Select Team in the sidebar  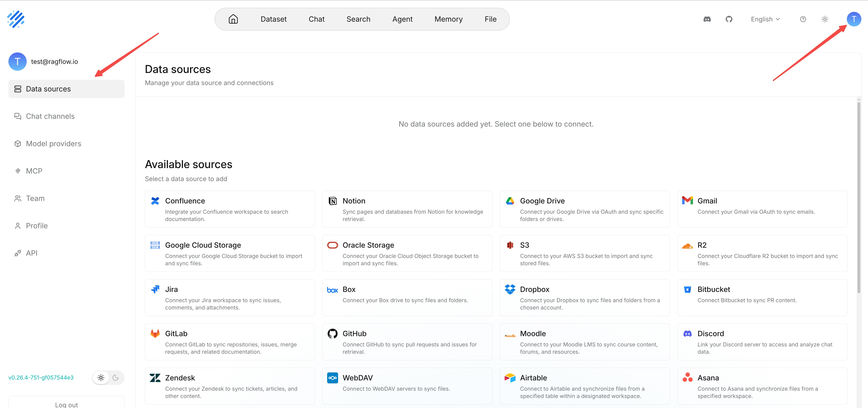point(66,198)
